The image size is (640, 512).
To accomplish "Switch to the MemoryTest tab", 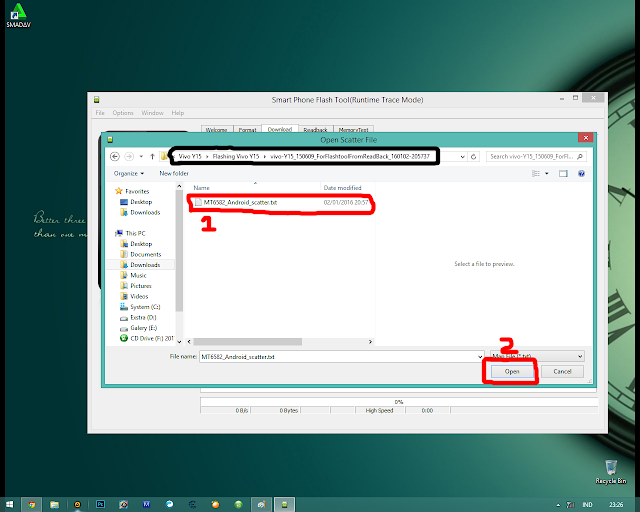I will (353, 129).
